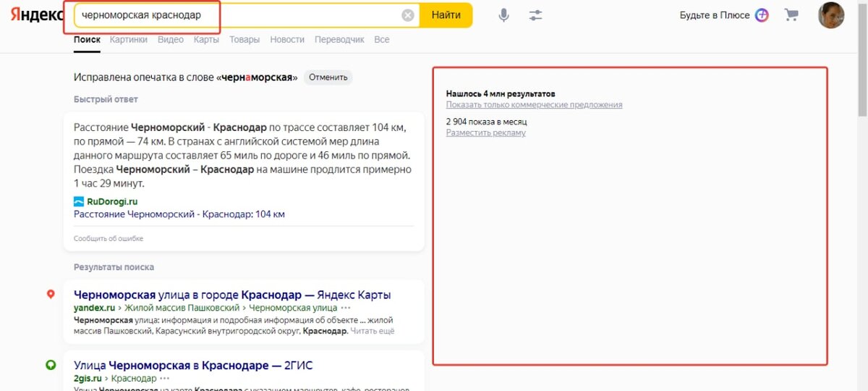Screen dimensions: 868x391
Task: Open Черноморская улица в городе Краснодар result
Action: click(x=232, y=295)
